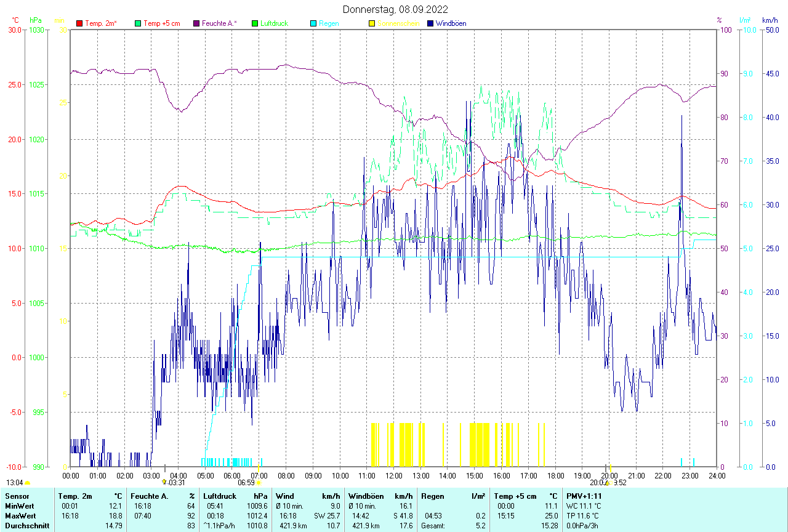Select the 'Sonnenschein' legend label
This screenshot has height=532, width=788.
pyautogui.click(x=398, y=23)
